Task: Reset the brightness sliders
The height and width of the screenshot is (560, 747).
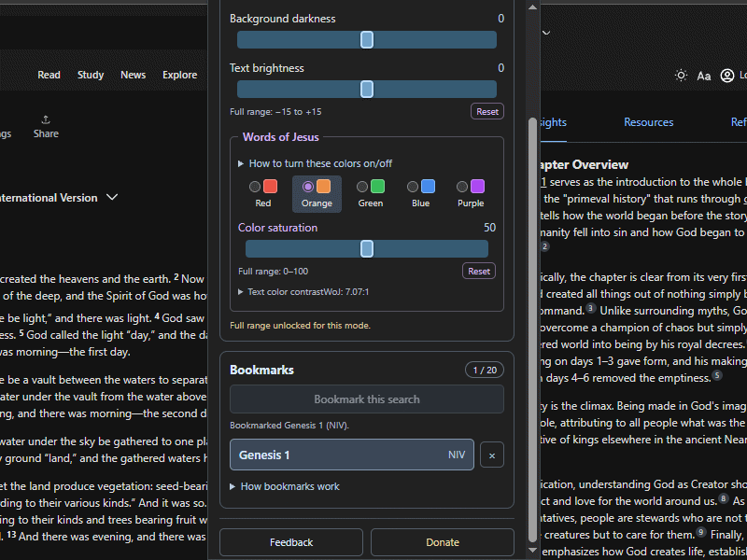Action: [x=487, y=112]
